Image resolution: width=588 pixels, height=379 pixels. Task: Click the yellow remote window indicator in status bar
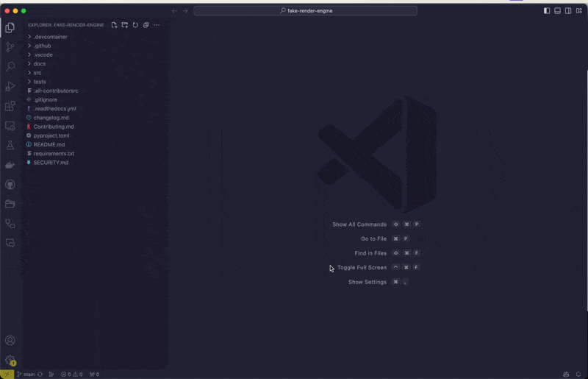tap(7, 374)
